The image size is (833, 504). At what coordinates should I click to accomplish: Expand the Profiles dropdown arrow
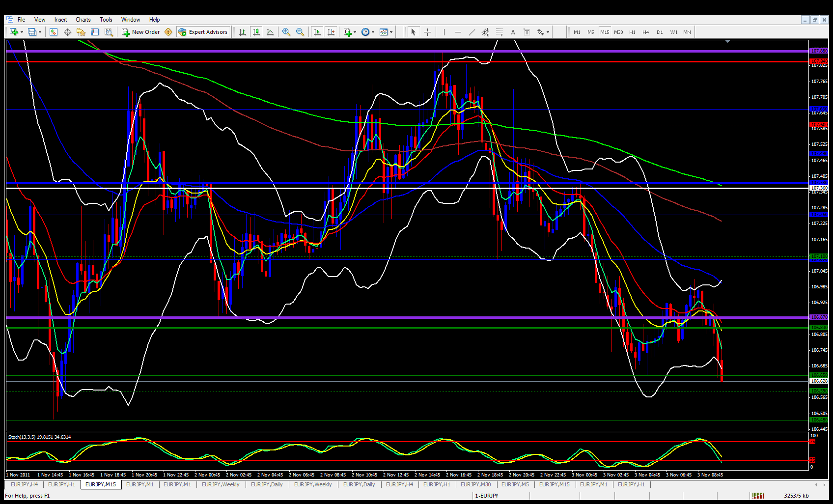coord(40,32)
